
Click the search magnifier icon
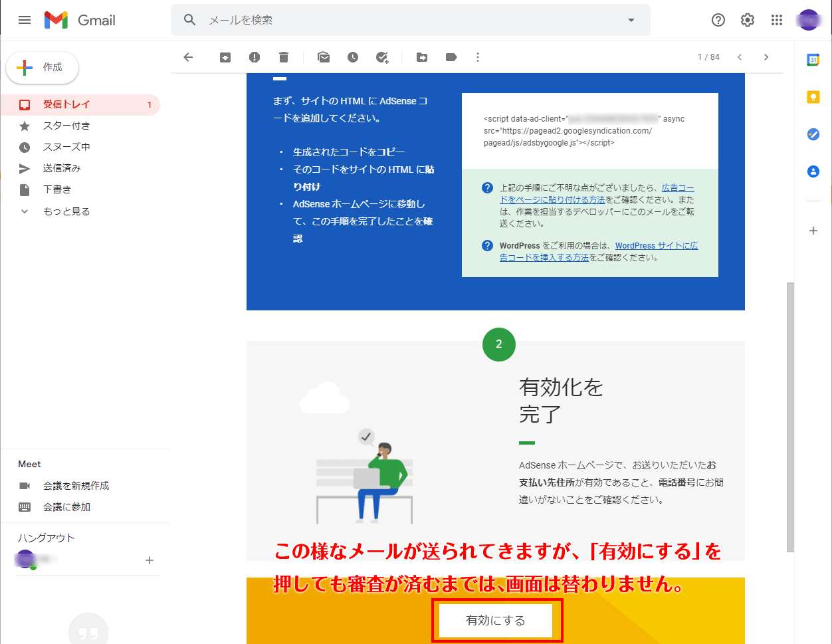click(x=190, y=20)
